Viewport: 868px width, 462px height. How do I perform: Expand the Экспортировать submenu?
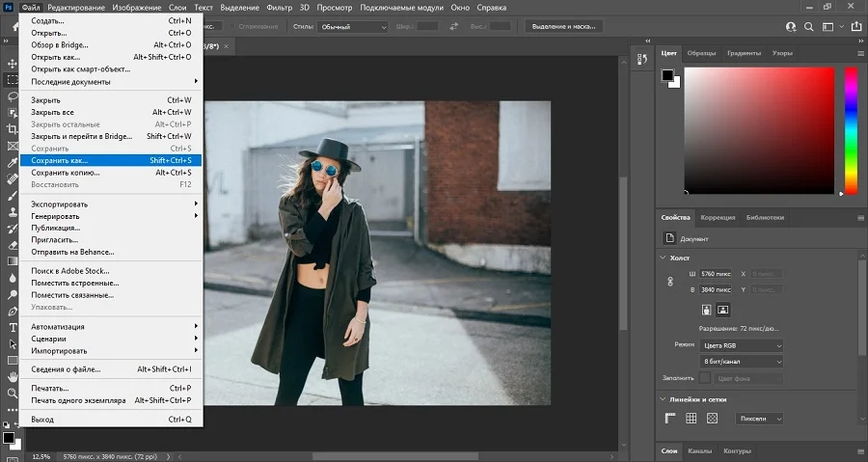(111, 204)
